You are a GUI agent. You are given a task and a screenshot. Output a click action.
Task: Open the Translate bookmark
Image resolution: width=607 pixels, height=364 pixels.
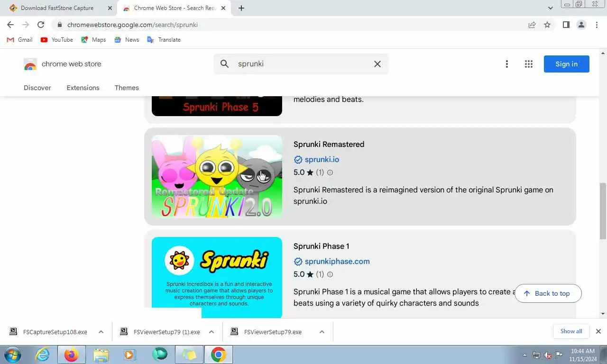[x=164, y=40]
